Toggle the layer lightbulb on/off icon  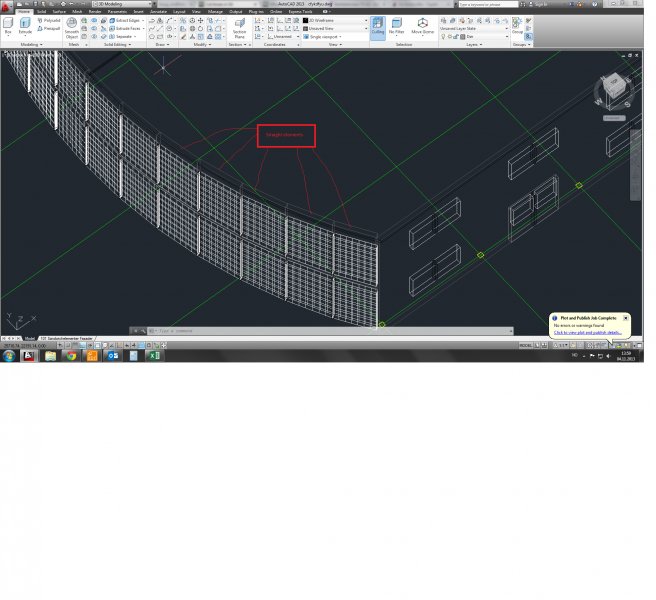[x=443, y=37]
